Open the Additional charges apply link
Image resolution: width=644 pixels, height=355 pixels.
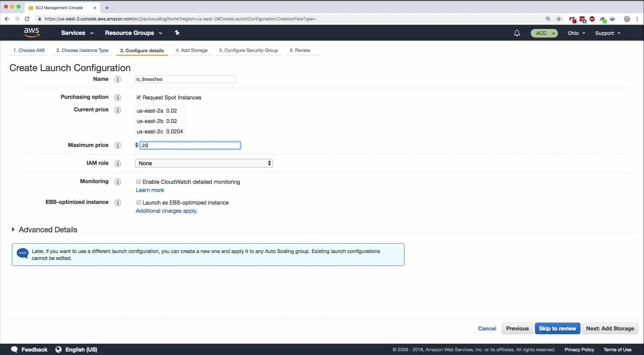point(166,211)
